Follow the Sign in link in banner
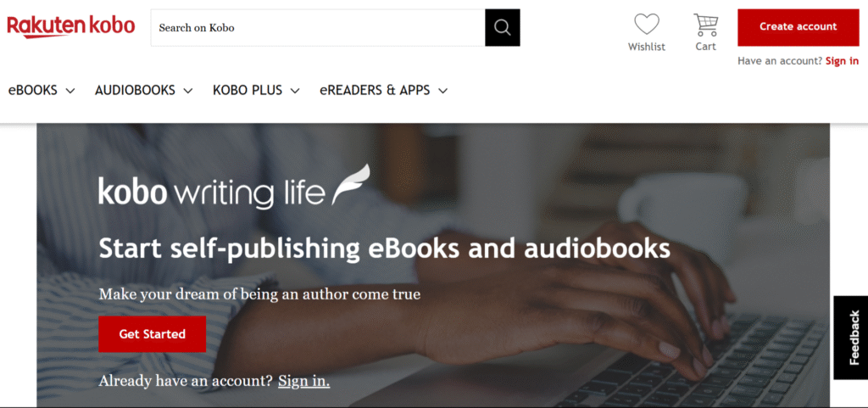Viewport: 868px width, 408px height. pos(304,381)
